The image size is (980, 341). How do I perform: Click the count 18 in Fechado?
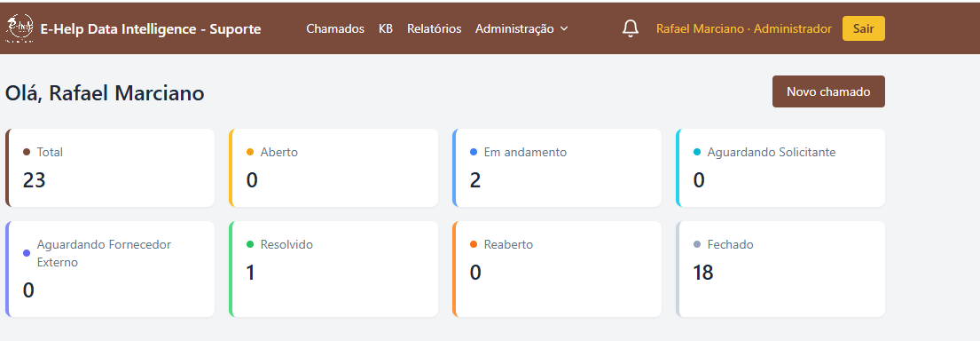pyautogui.click(x=703, y=273)
